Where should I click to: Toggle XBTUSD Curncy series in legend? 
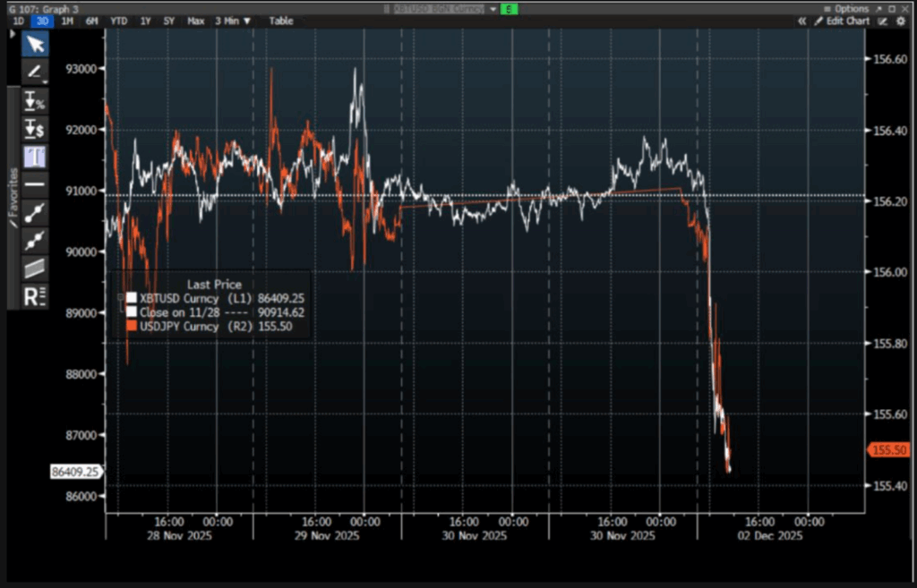(132, 298)
